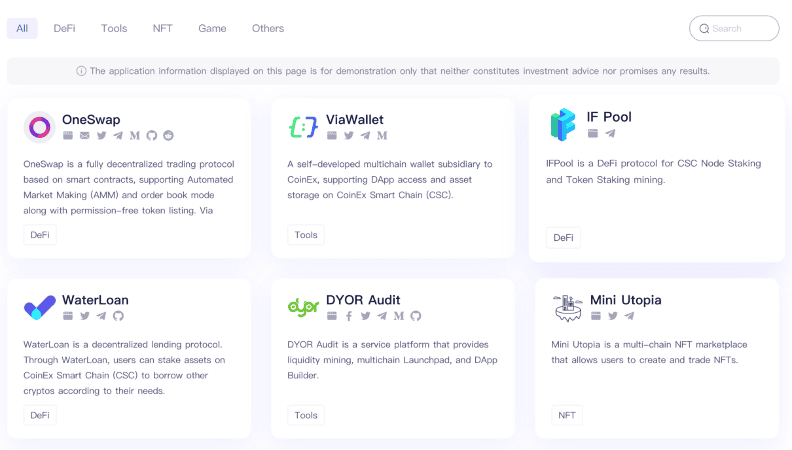
Task: Open ViaWallet Medium icon
Action: click(382, 135)
